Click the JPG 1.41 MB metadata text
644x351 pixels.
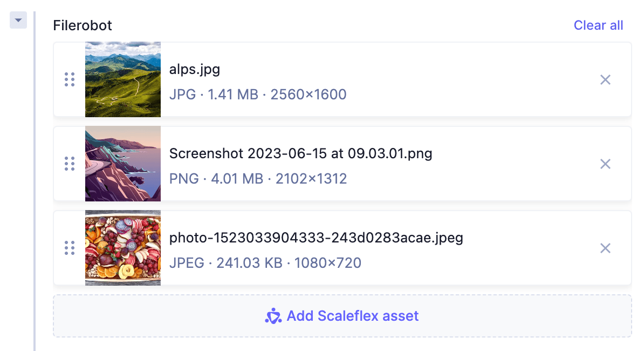[257, 94]
